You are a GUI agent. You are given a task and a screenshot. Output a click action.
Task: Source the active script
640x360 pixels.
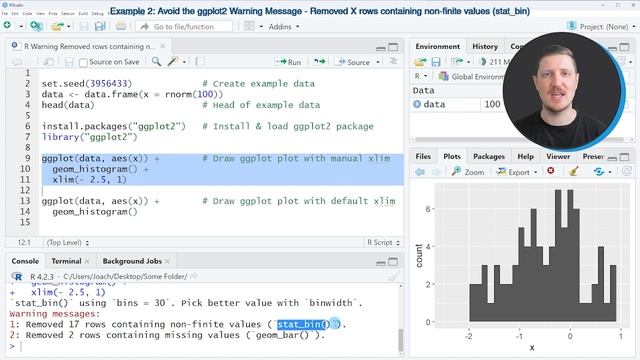pyautogui.click(x=352, y=62)
